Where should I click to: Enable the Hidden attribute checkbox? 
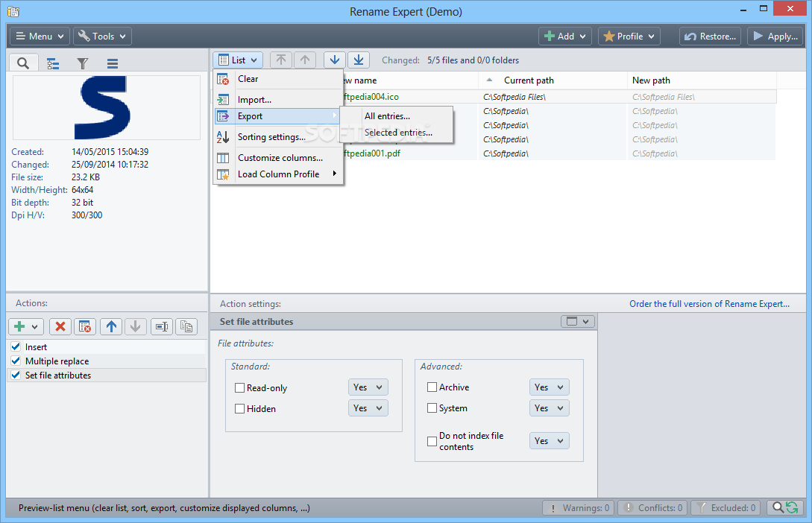[x=239, y=409]
